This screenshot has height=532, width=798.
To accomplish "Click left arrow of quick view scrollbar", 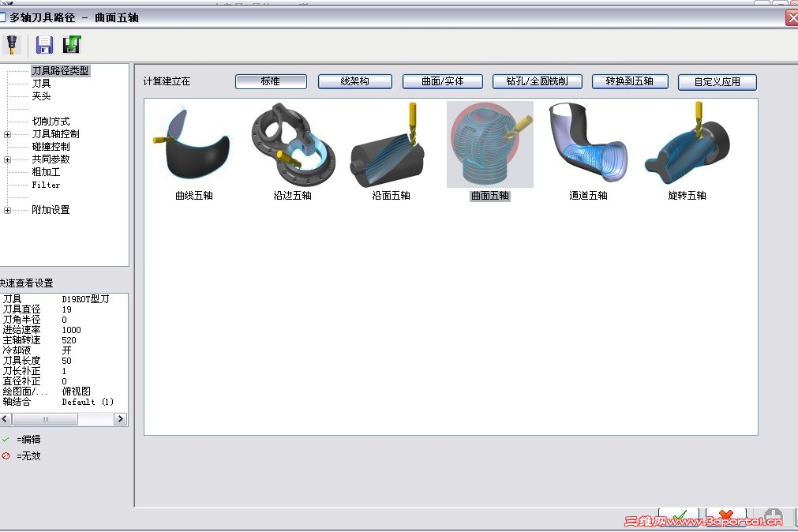I will click(x=6, y=419).
